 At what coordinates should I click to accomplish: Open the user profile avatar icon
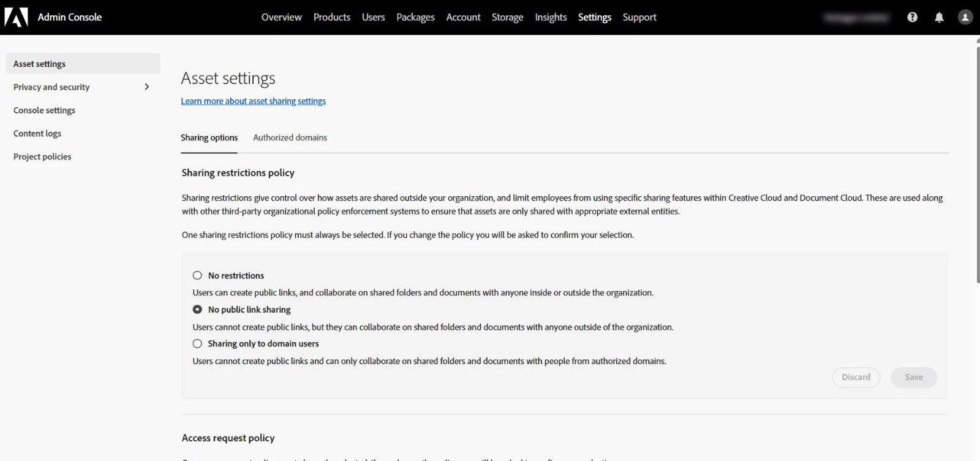(x=965, y=17)
